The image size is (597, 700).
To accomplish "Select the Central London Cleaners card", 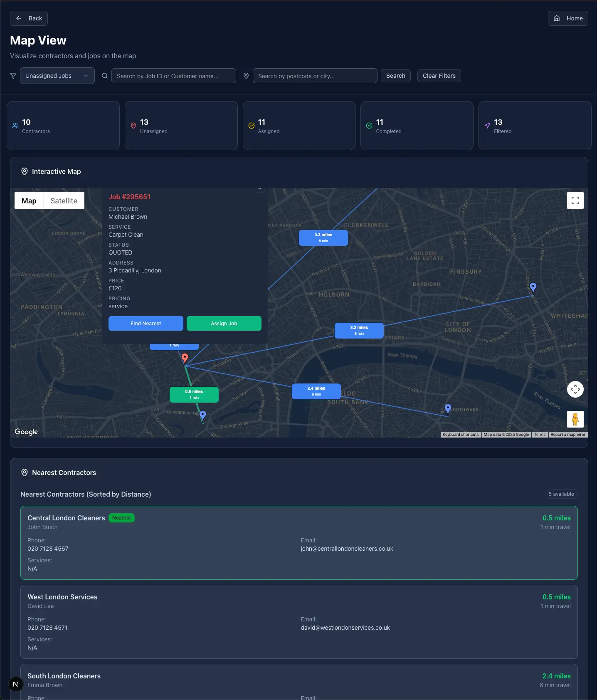I will tap(299, 543).
